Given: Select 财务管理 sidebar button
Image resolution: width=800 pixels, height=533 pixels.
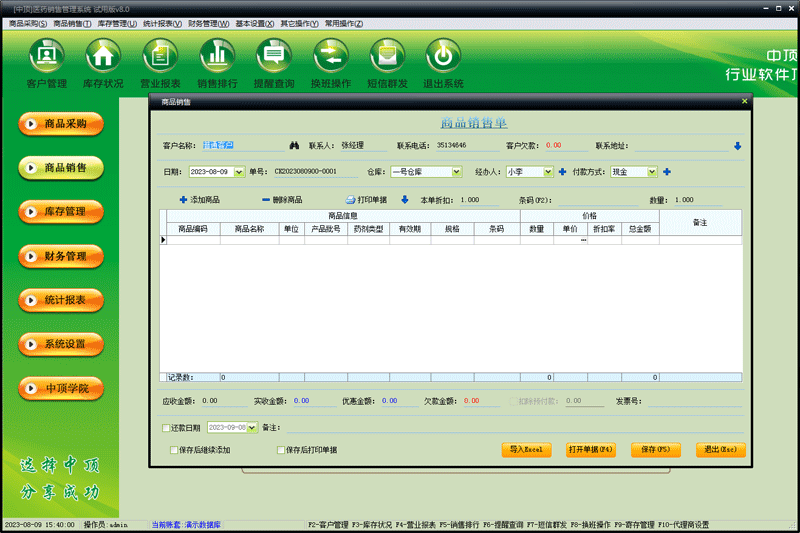Looking at the screenshot, I should tap(61, 256).
